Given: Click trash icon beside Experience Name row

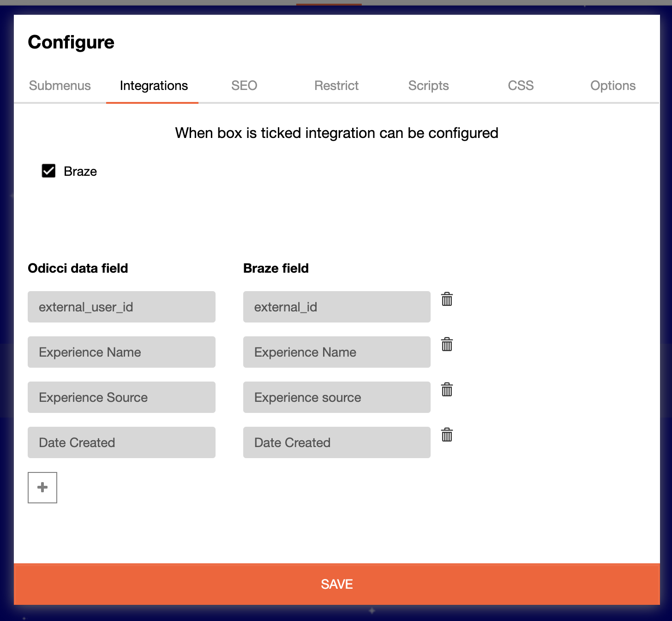Looking at the screenshot, I should 447,345.
